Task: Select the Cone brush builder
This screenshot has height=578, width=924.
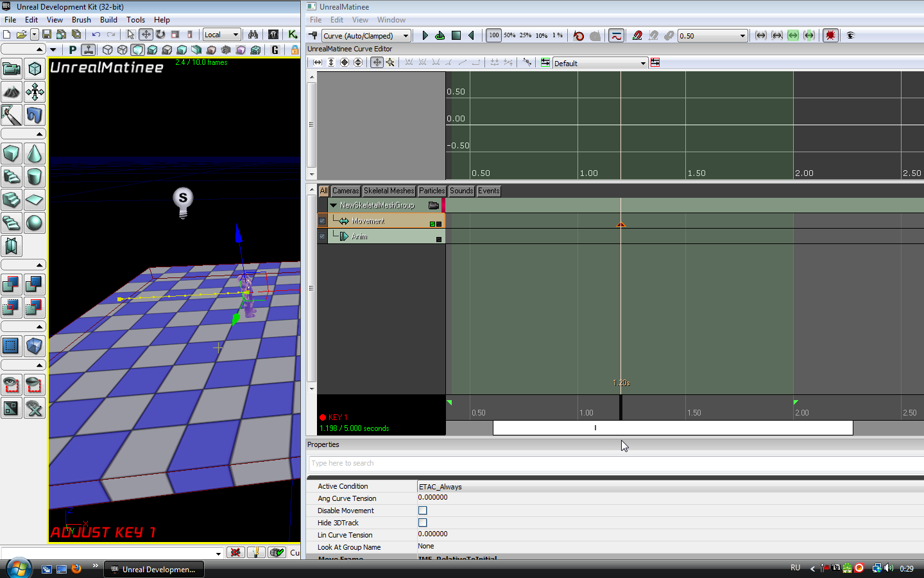Action: (x=35, y=154)
